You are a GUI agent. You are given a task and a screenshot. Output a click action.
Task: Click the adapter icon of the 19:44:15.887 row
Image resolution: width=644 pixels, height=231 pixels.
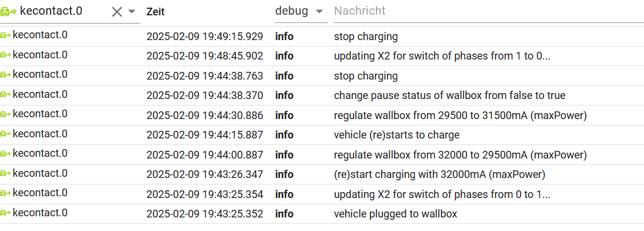5,134
